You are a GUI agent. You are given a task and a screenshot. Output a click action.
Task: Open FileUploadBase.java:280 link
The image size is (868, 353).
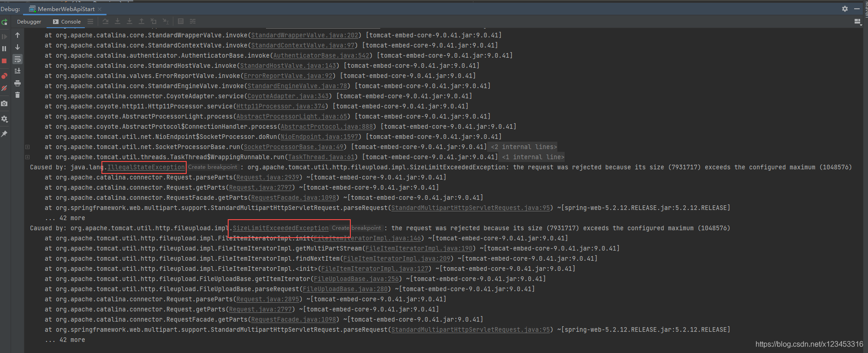coord(345,289)
